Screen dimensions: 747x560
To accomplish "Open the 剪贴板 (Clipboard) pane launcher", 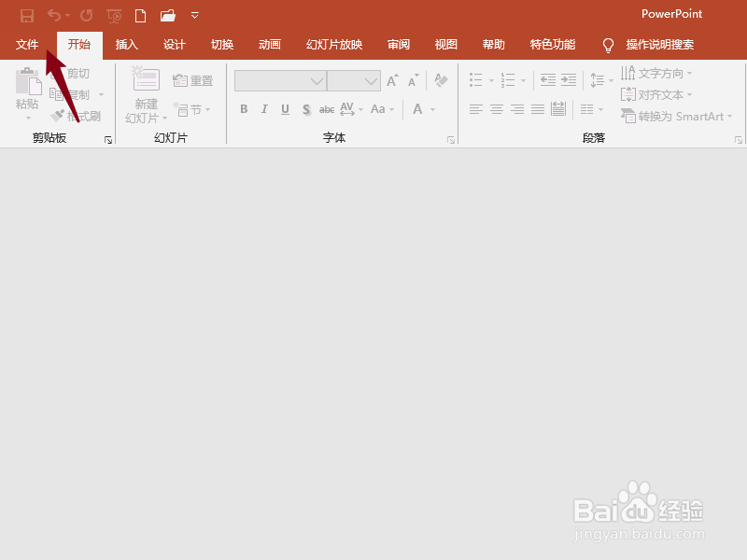I will point(108,139).
